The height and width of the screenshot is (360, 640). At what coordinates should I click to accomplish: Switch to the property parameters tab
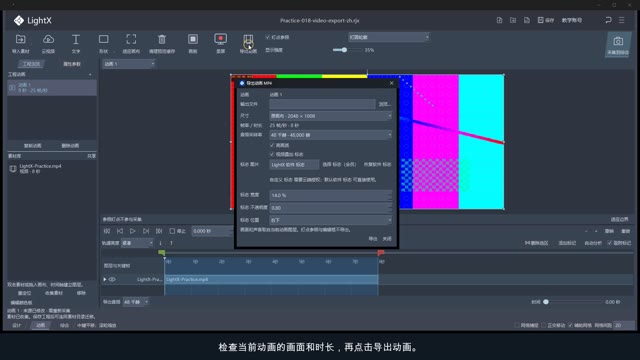tap(72, 64)
